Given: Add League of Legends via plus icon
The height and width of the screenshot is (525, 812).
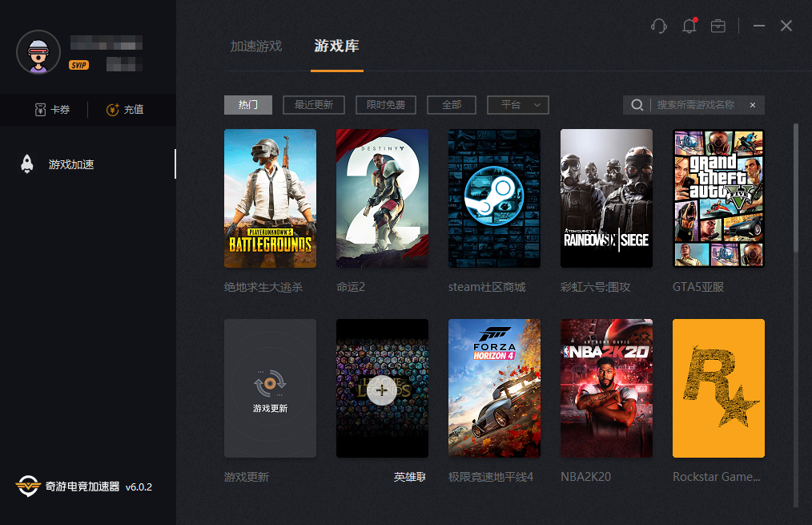Looking at the screenshot, I should pyautogui.click(x=382, y=390).
